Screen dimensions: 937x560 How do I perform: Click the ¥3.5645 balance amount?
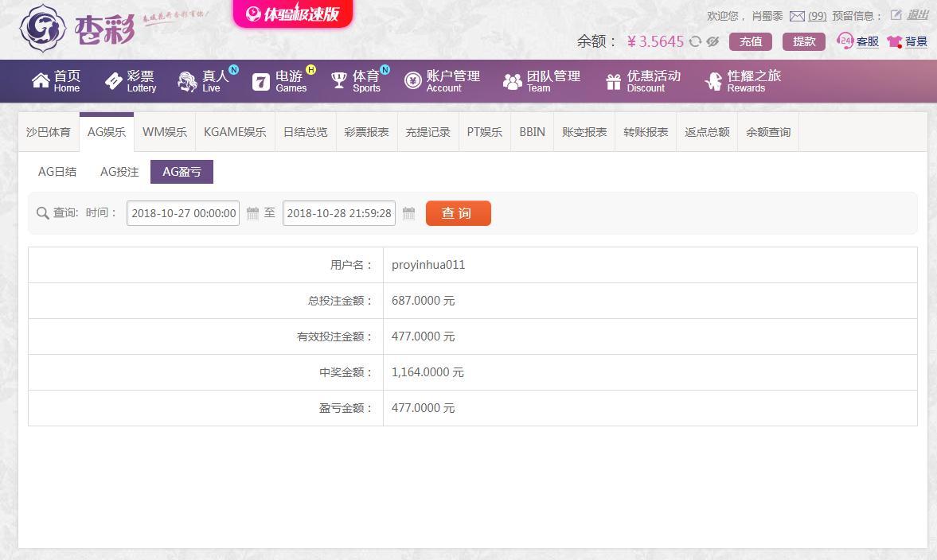[x=655, y=42]
